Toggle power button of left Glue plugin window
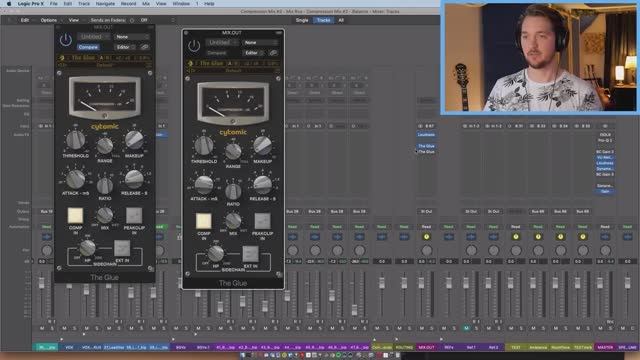This screenshot has height=360, width=640. [x=66, y=40]
